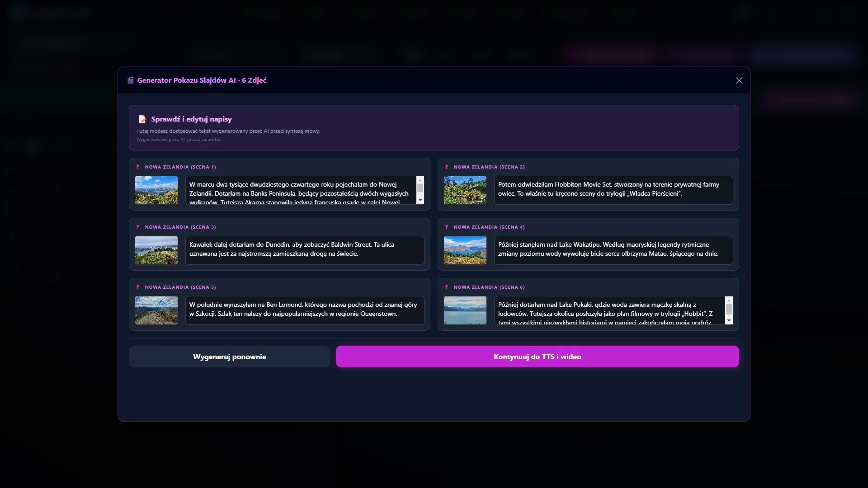Edit the Scena 3 Baldwin Street caption
The height and width of the screenshot is (488, 868).
(x=305, y=250)
